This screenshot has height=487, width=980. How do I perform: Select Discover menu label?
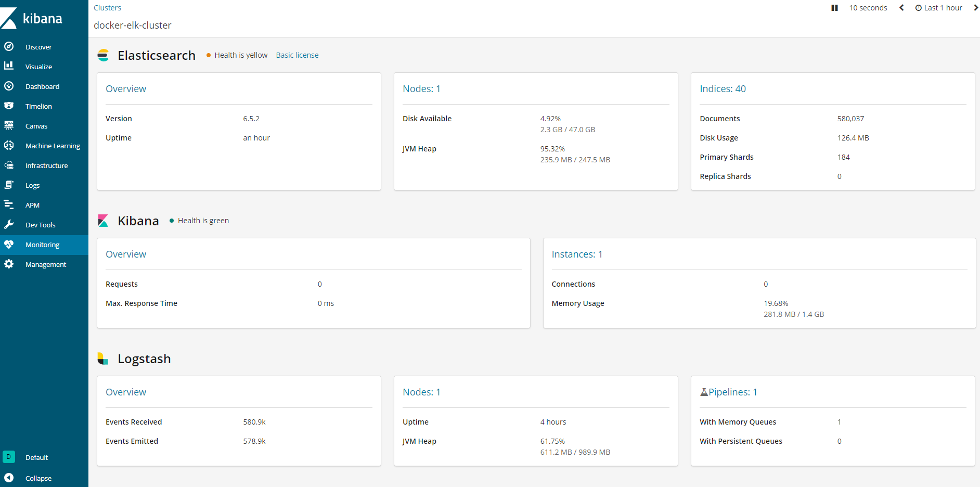click(38, 47)
